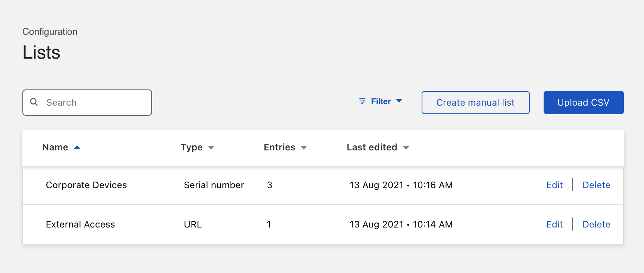Expand the Filter dropdown arrow
Viewport: 644px width, 273px height.
(x=399, y=101)
